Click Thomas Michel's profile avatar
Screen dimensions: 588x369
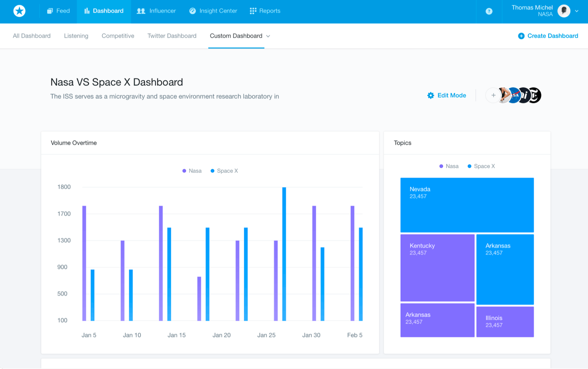click(563, 11)
